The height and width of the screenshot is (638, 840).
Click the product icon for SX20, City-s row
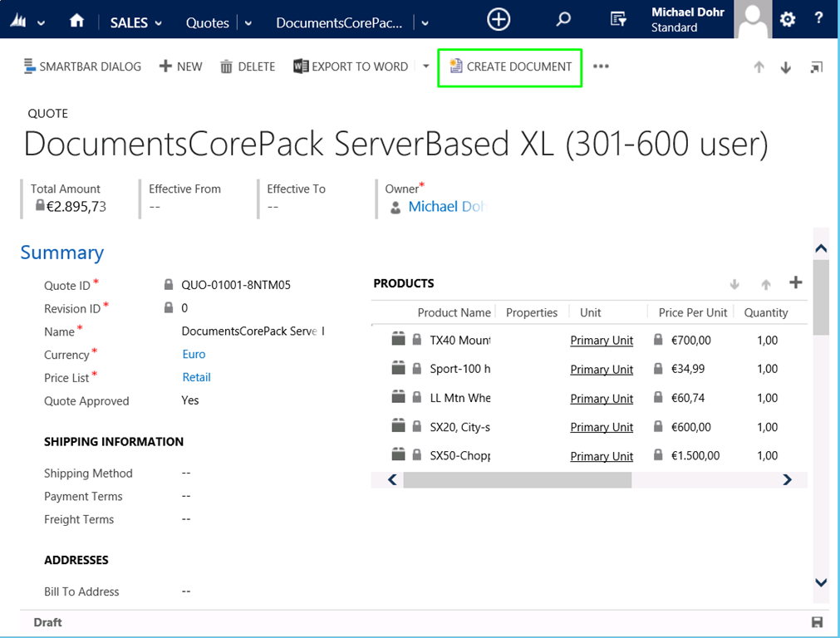(398, 426)
